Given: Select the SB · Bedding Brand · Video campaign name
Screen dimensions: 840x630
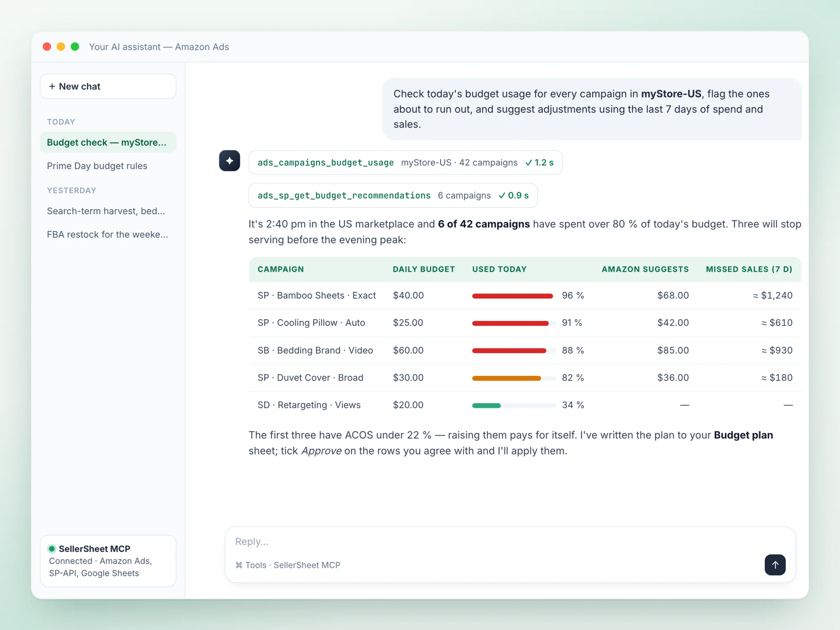Looking at the screenshot, I should (315, 350).
